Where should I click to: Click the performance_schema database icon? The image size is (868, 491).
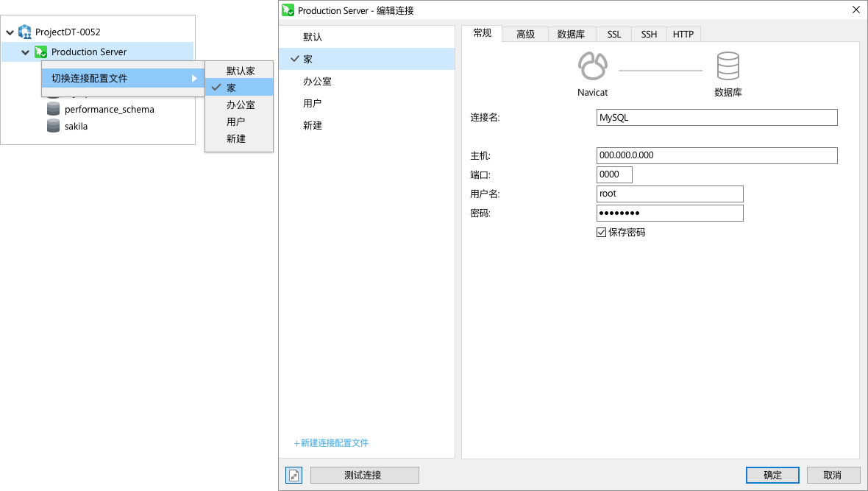click(53, 109)
